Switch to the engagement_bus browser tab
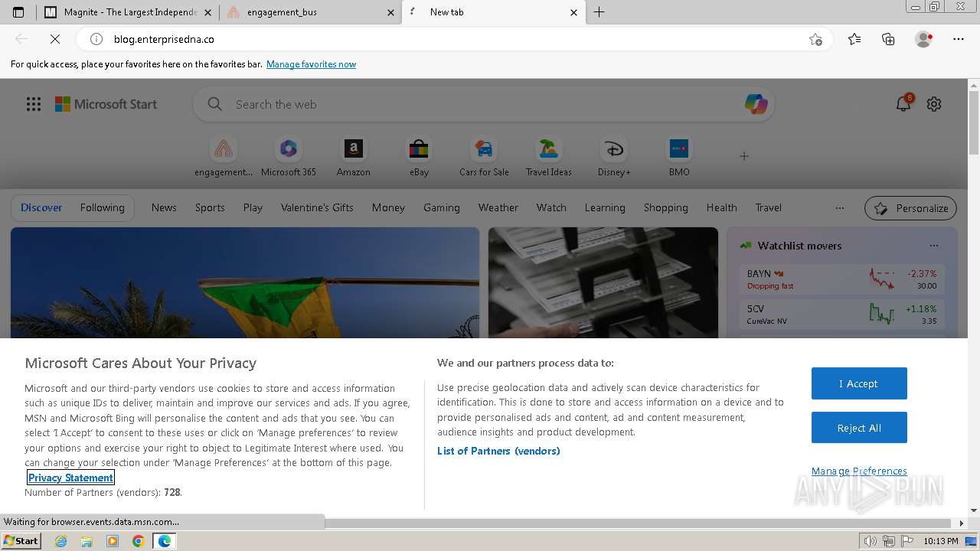980x551 pixels. point(312,12)
